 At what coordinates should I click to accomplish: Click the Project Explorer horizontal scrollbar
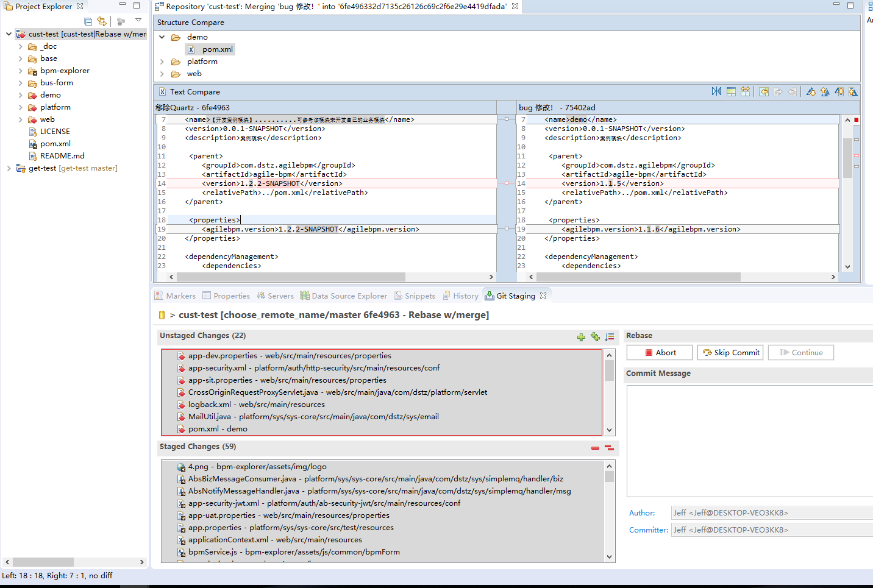(x=43, y=562)
